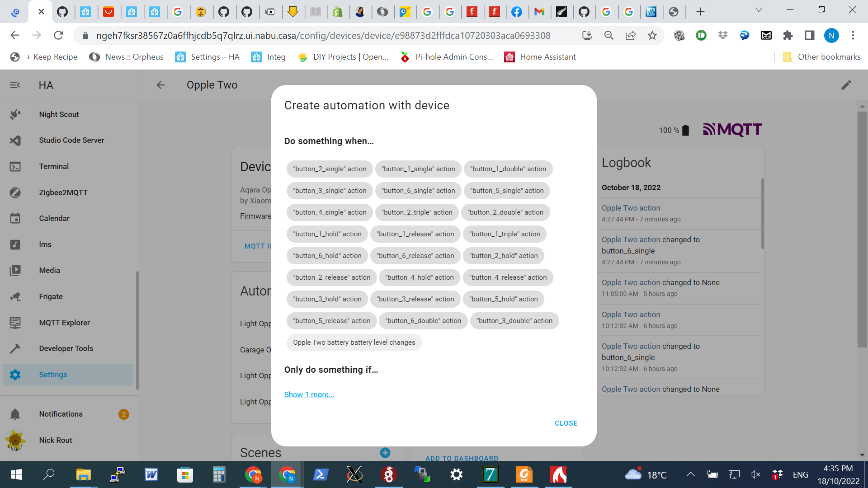Open Zigbee2MQTT from the sidebar
Viewport: 868px width, 488px height.
pyautogui.click(x=64, y=192)
